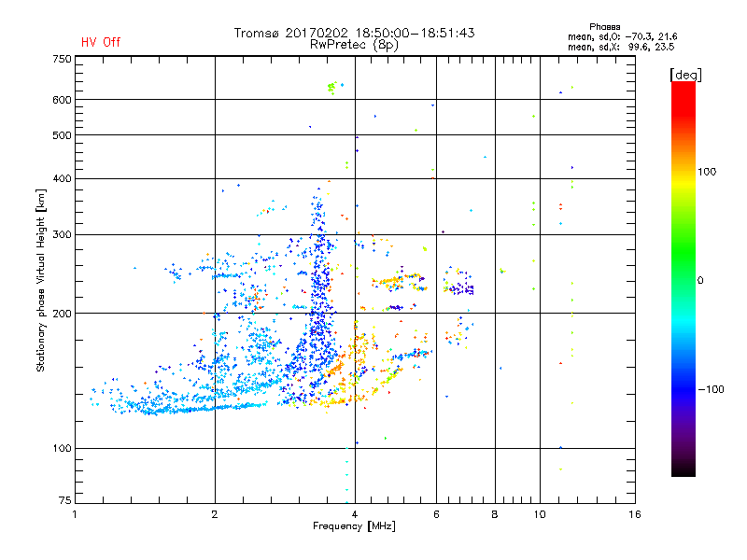
Task: Click the y-axis tick label "600"
Action: pyautogui.click(x=62, y=100)
